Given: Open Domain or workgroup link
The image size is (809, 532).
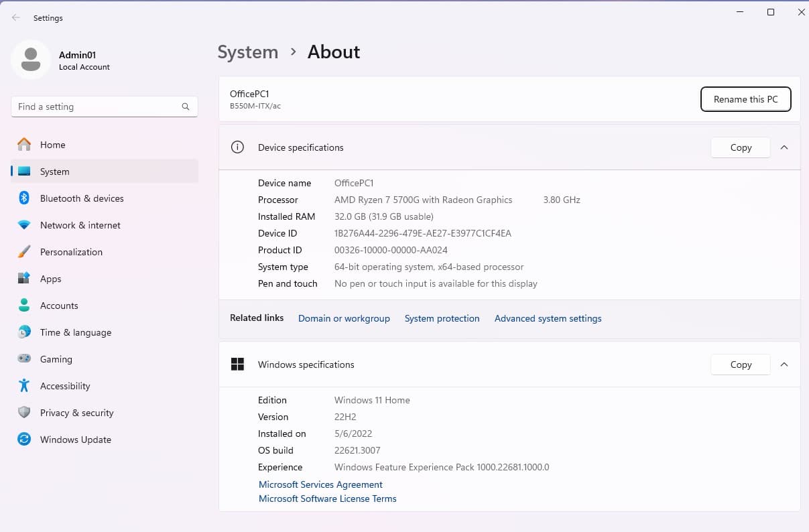Looking at the screenshot, I should pyautogui.click(x=344, y=318).
